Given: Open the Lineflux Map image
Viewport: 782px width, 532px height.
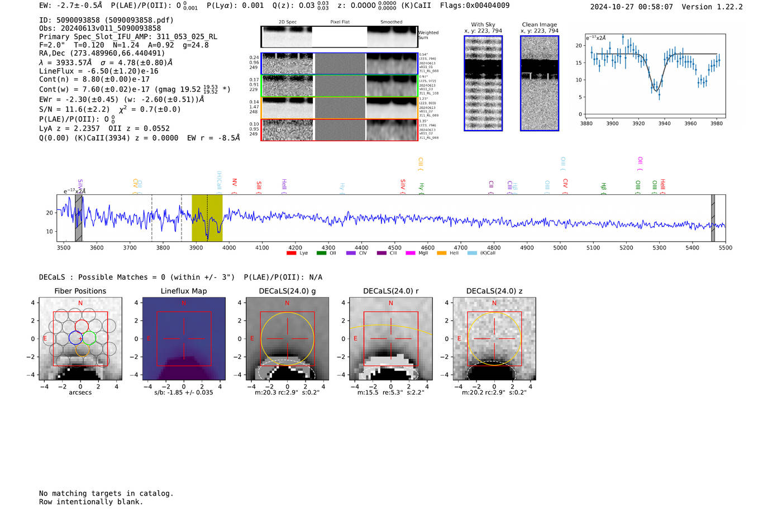Looking at the screenshot, I should click(x=184, y=339).
